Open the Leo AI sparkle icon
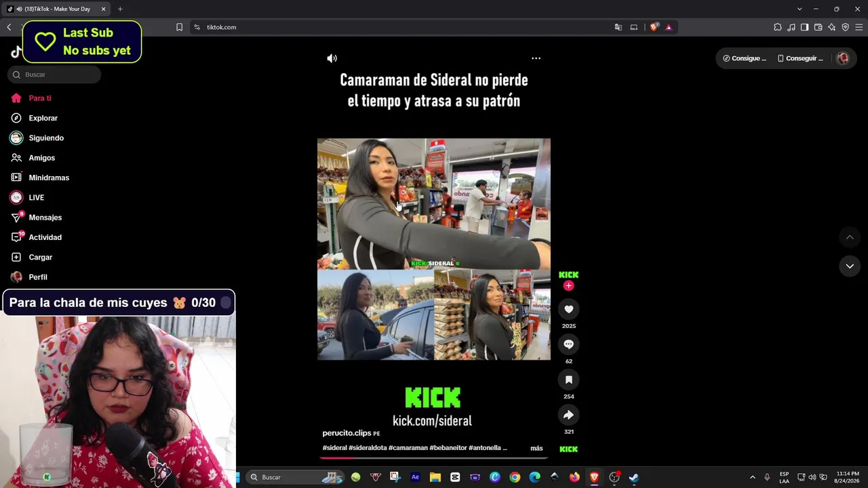This screenshot has width=868, height=488. pos(831,27)
